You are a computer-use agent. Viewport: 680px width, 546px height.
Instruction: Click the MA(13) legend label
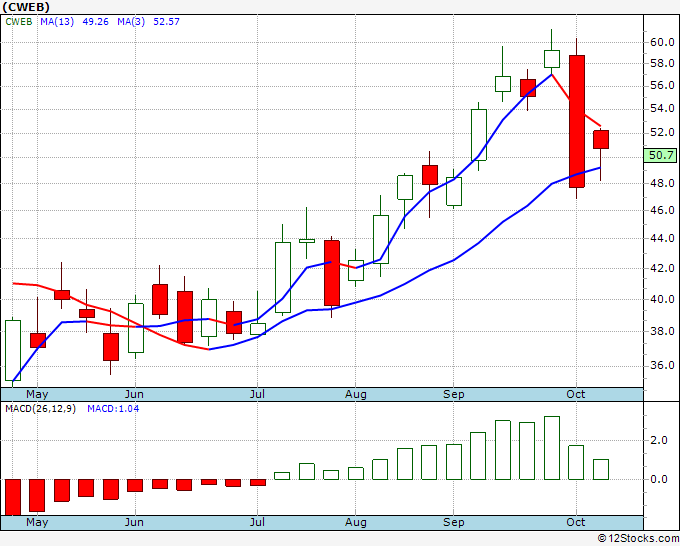pyautogui.click(x=57, y=22)
